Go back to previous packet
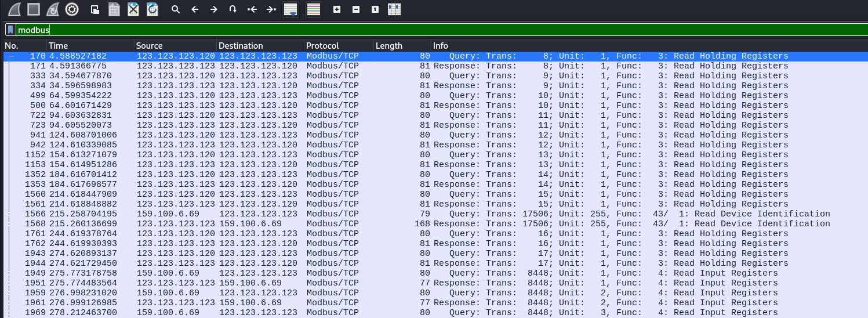This screenshot has width=868, height=318. 195,9
